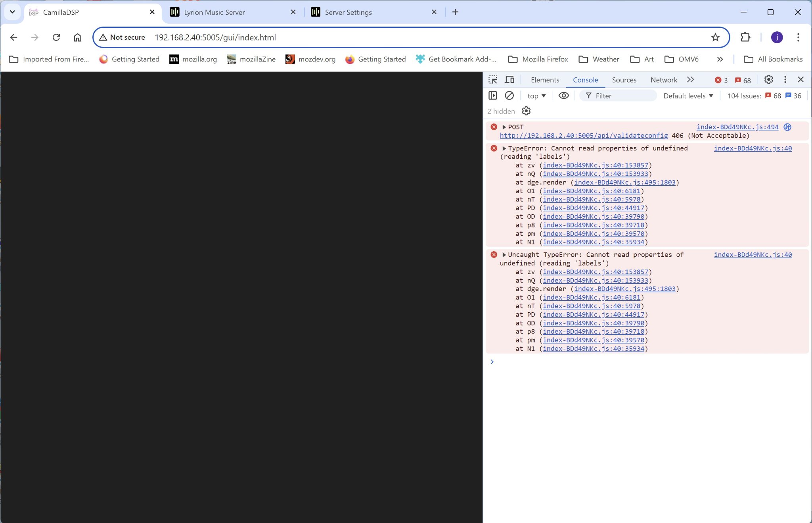Open console settings gear next to 2 hidden

[526, 111]
